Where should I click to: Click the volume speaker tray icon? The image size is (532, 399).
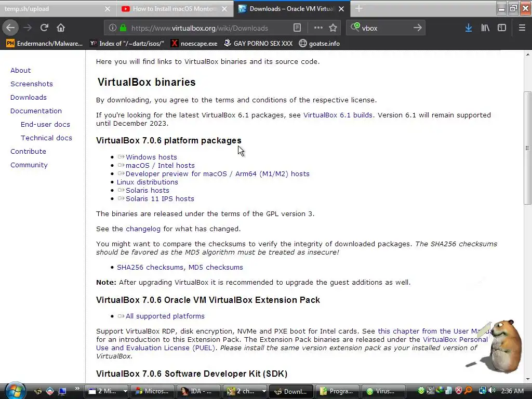[x=492, y=391]
